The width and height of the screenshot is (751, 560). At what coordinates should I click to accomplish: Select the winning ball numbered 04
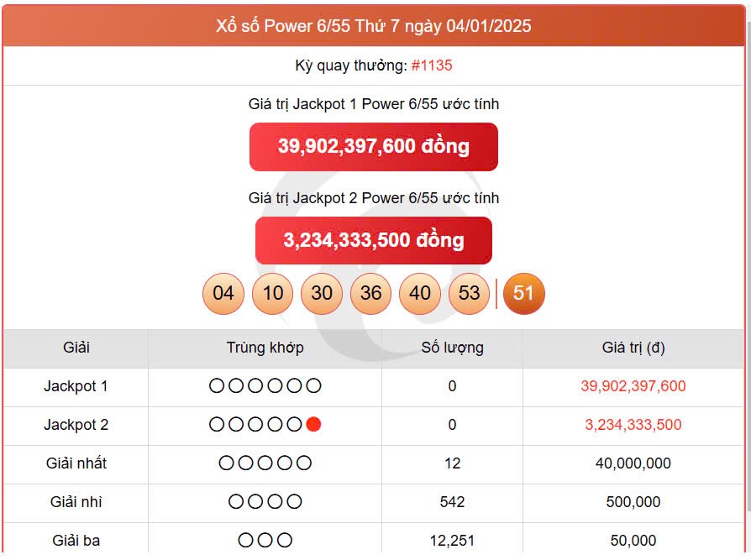pos(222,294)
